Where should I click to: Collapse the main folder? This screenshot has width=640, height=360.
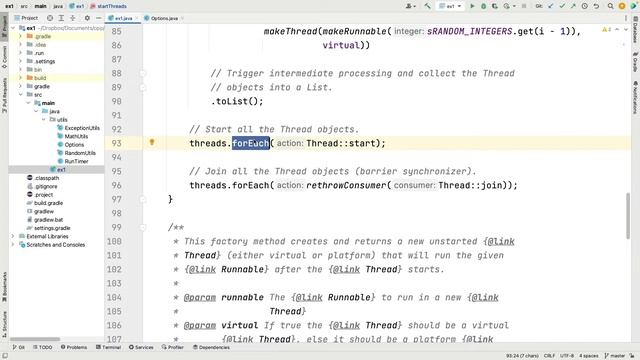click(x=28, y=103)
